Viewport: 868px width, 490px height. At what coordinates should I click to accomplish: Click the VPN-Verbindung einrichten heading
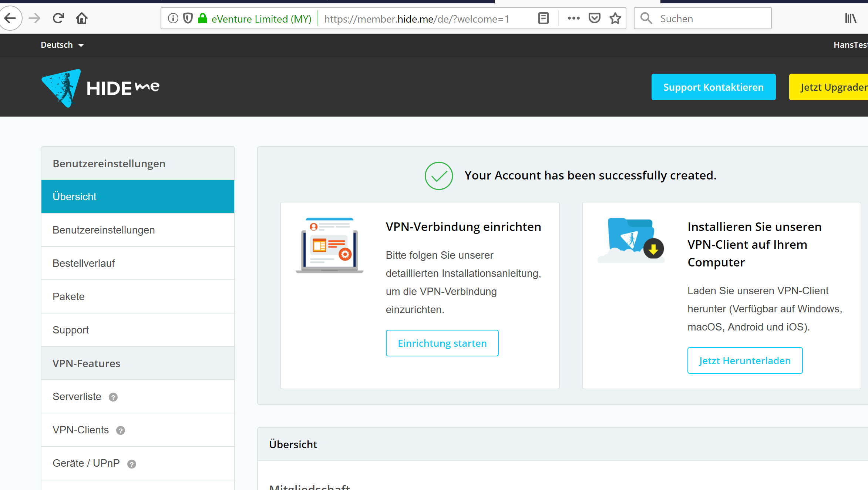click(463, 226)
